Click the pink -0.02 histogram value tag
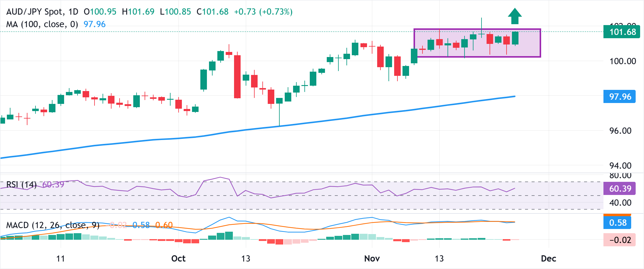The image size is (644, 269). (620, 240)
